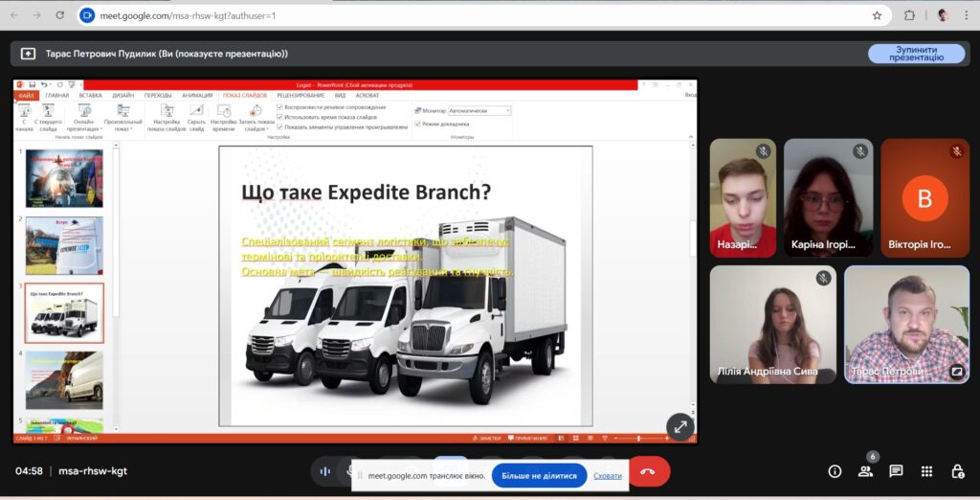Open the ДИЗАЙН ribbon tab
The image size is (980, 500).
(x=122, y=96)
